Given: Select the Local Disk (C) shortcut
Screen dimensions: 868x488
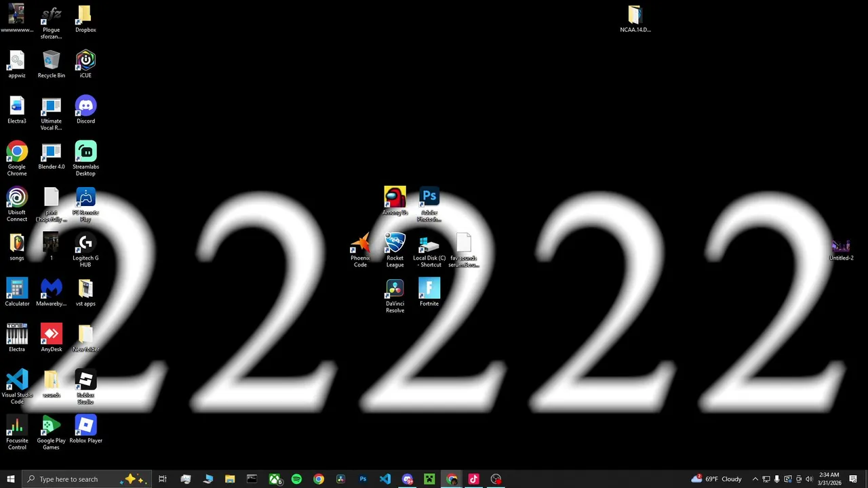Looking at the screenshot, I should click(429, 250).
